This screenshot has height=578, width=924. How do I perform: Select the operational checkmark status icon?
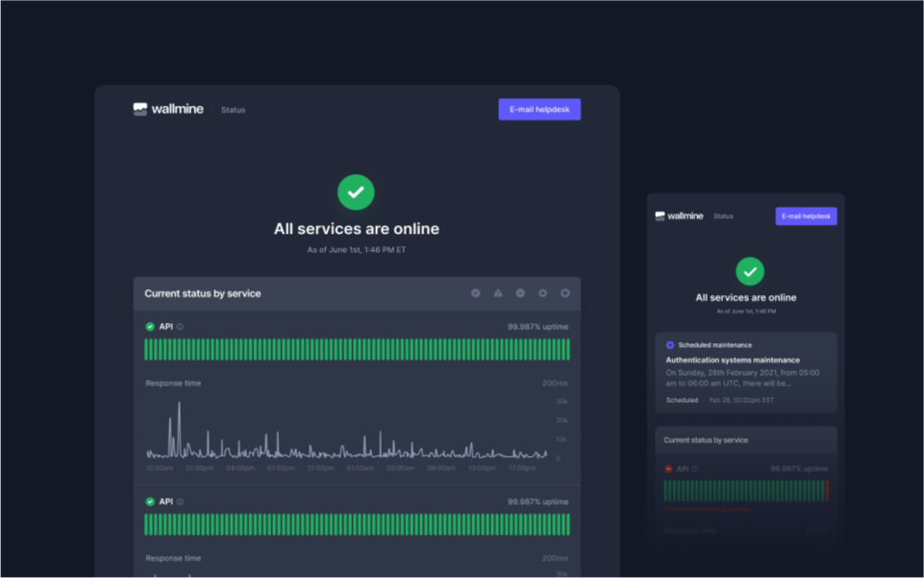pos(476,292)
